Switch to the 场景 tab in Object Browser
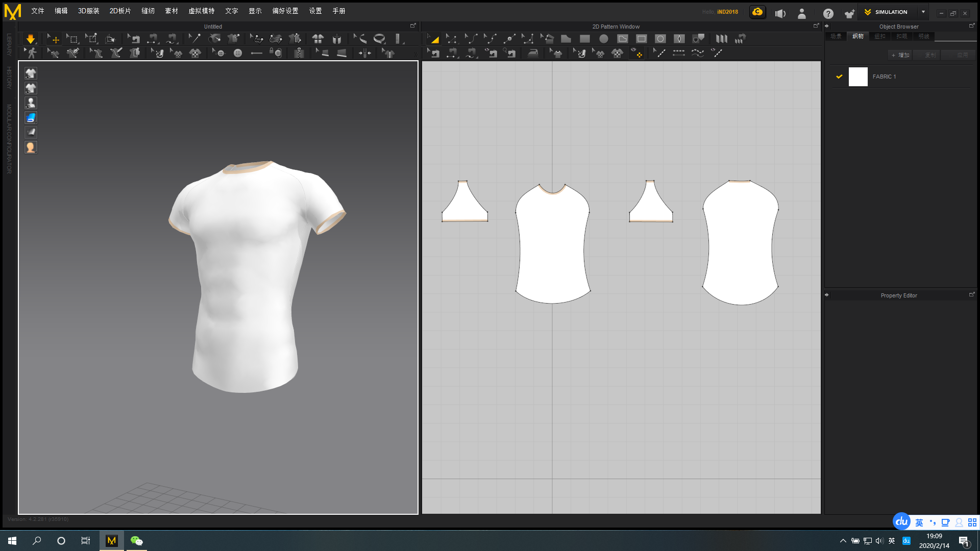 coord(836,36)
